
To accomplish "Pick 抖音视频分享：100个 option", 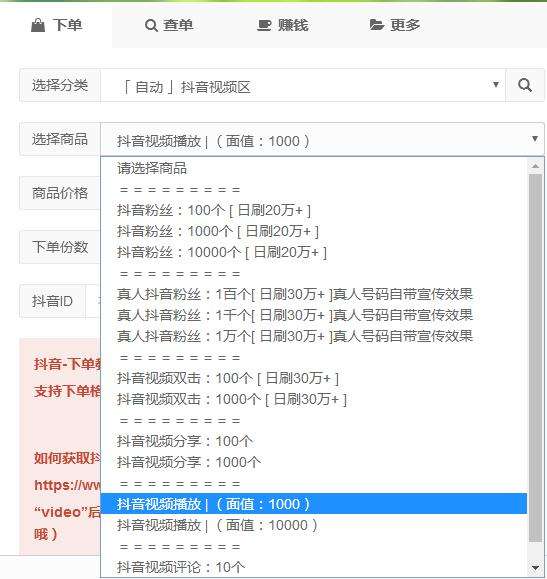I will tap(314, 441).
